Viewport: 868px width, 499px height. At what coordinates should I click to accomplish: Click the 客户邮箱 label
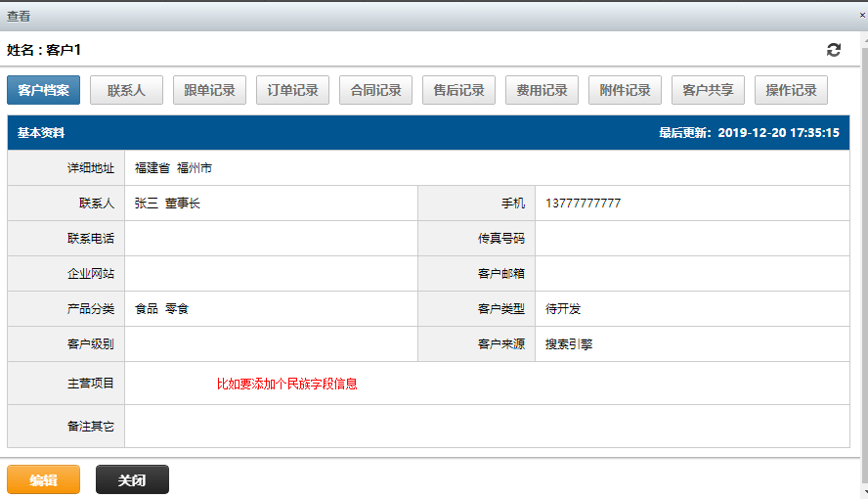pos(501,274)
